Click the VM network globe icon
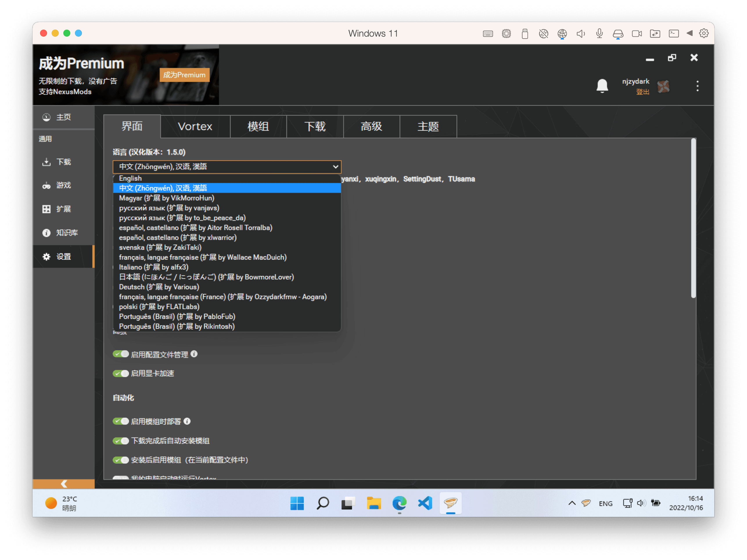The image size is (747, 560). click(x=562, y=33)
